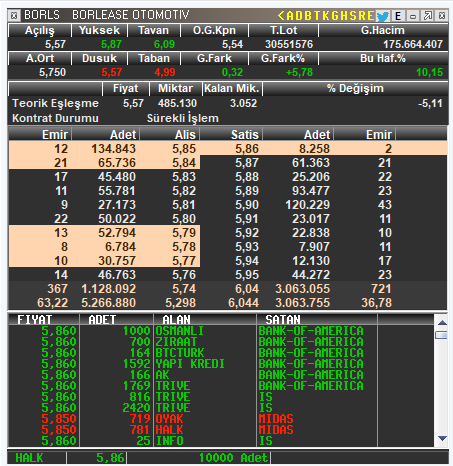Viewport: 453px width, 466px height.
Task: Click the BORLS symbol code in title
Action: pyautogui.click(x=42, y=15)
